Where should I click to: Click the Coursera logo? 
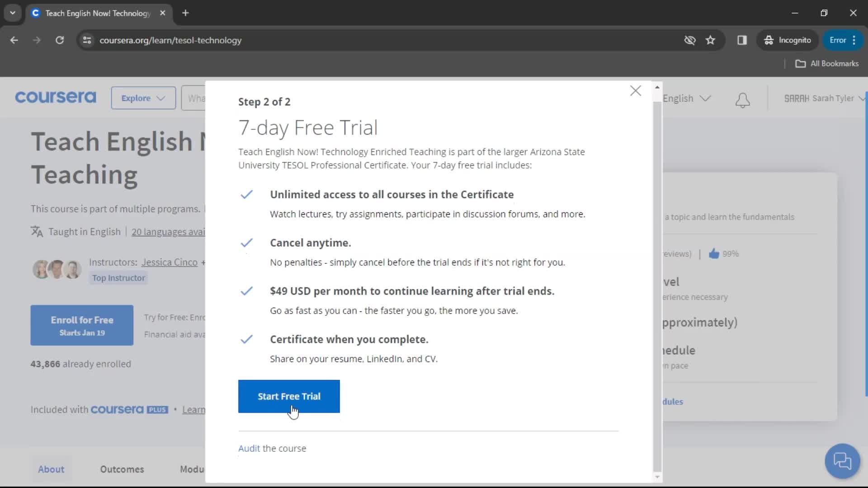(x=56, y=98)
